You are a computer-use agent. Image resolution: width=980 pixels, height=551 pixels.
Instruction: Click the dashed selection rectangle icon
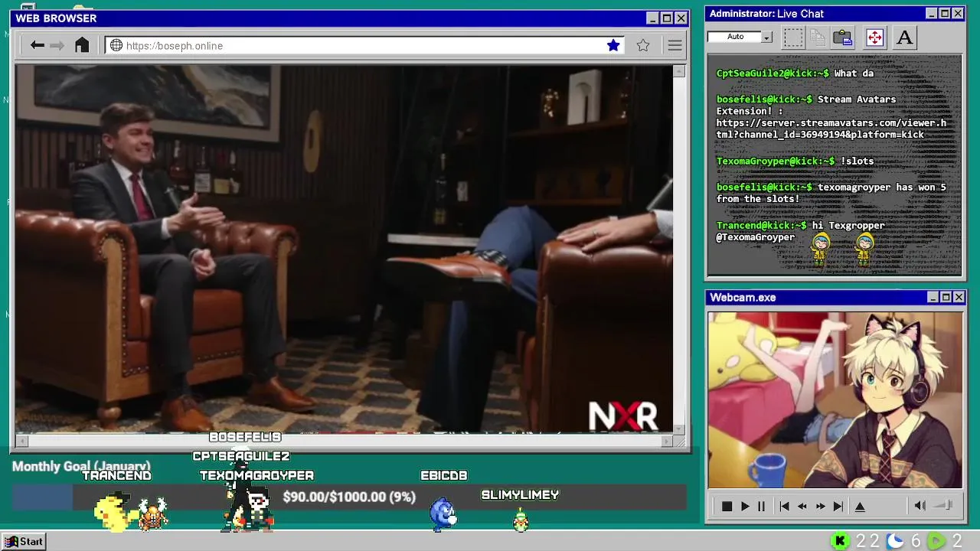click(794, 37)
